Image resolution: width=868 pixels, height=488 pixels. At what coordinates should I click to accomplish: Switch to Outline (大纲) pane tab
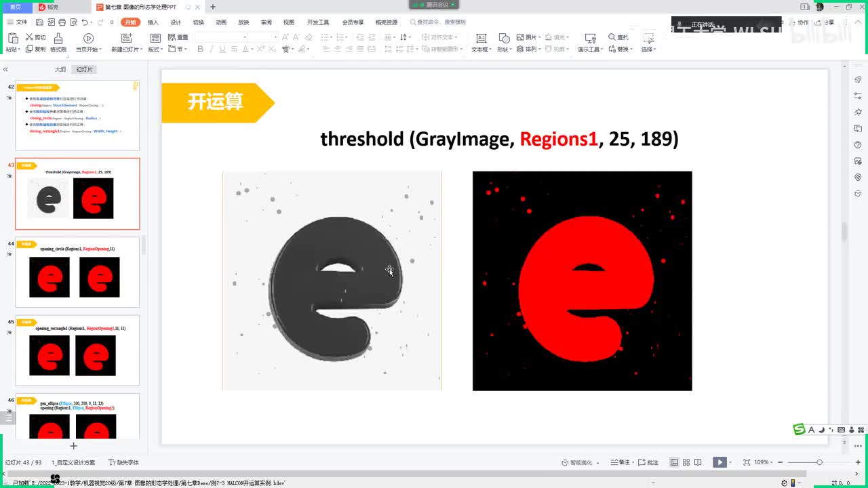tap(60, 69)
